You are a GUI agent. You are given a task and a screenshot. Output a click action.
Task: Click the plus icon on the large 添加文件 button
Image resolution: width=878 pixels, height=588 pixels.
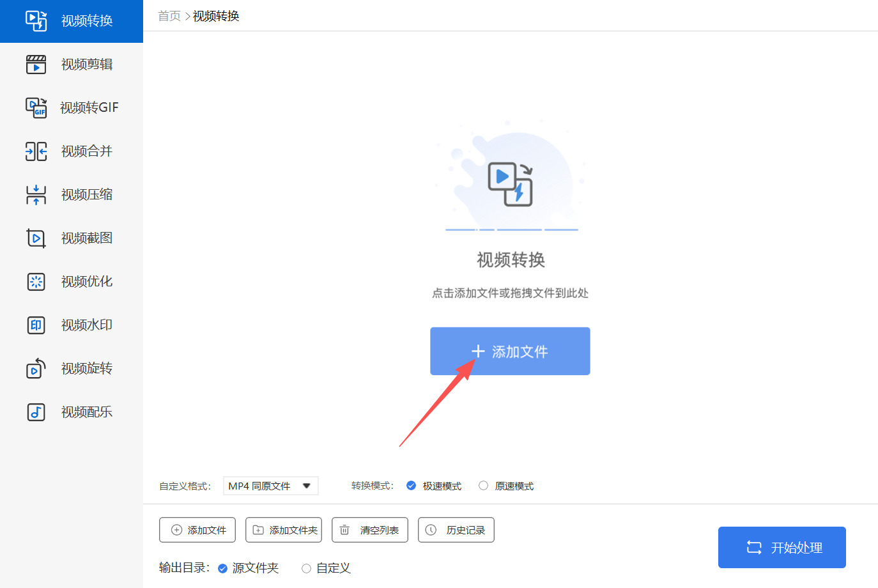click(x=478, y=351)
